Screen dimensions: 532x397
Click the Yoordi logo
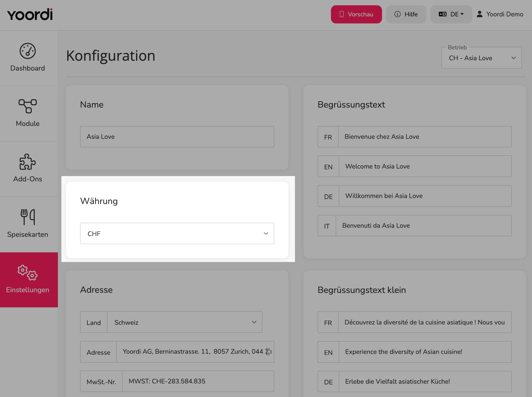click(30, 14)
